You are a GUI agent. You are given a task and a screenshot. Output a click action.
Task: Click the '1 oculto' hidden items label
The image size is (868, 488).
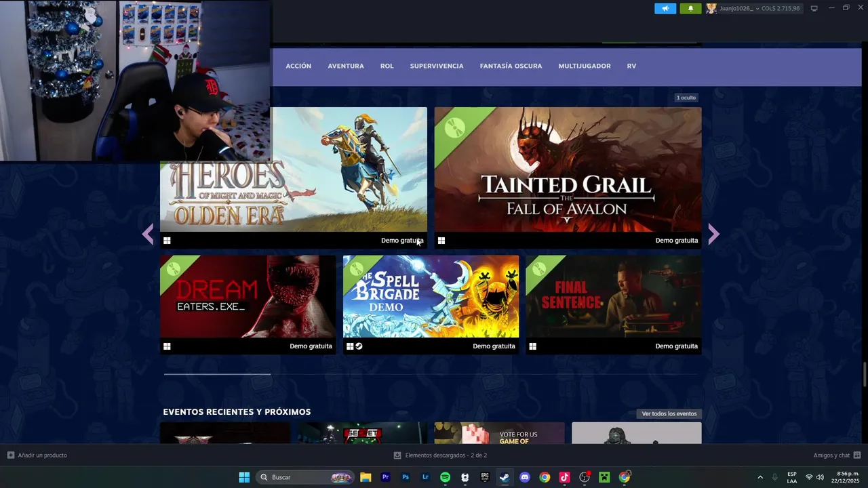pos(686,98)
